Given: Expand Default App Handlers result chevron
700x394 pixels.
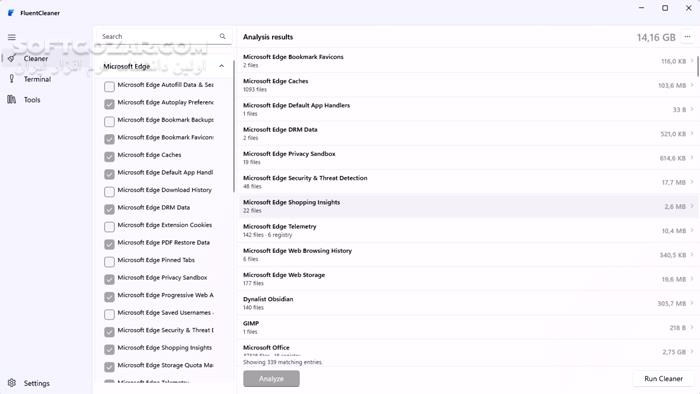Looking at the screenshot, I should [692, 109].
